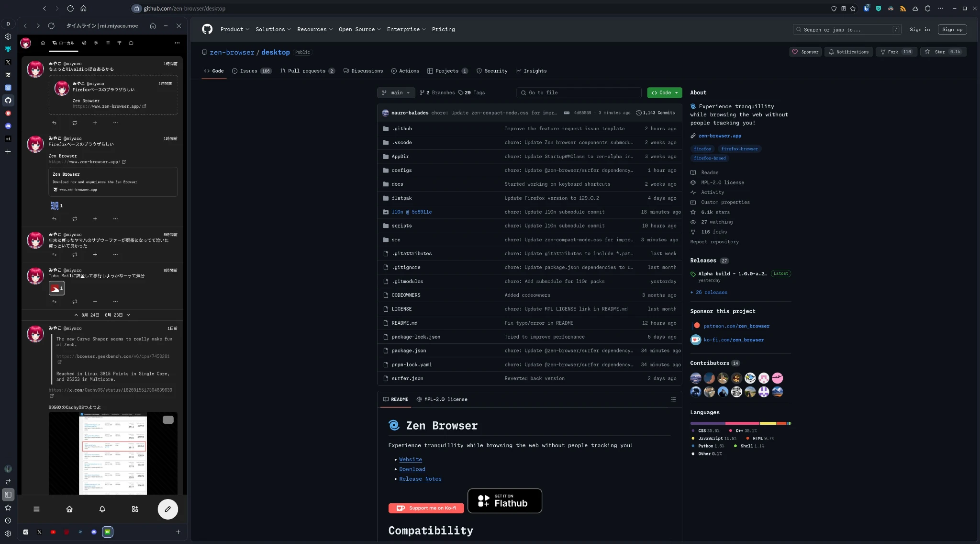
Task: Click the GitHub Octocat logo
Action: click(x=207, y=29)
